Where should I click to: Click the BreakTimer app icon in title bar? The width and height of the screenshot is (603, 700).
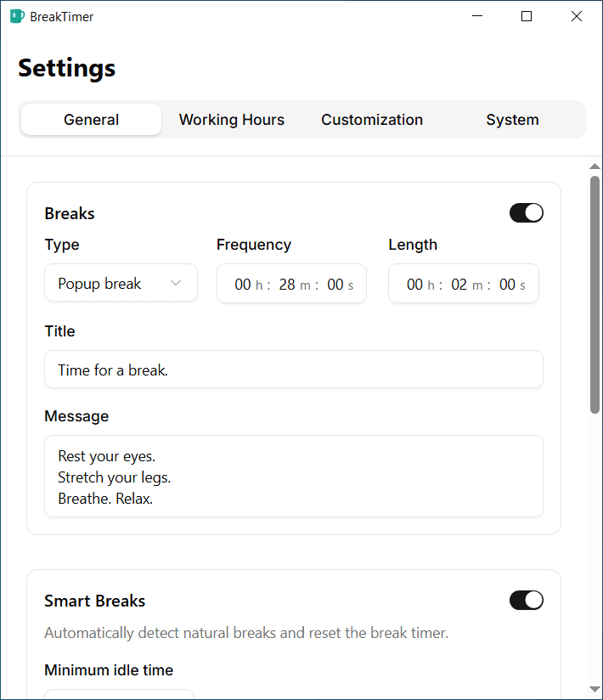[17, 16]
